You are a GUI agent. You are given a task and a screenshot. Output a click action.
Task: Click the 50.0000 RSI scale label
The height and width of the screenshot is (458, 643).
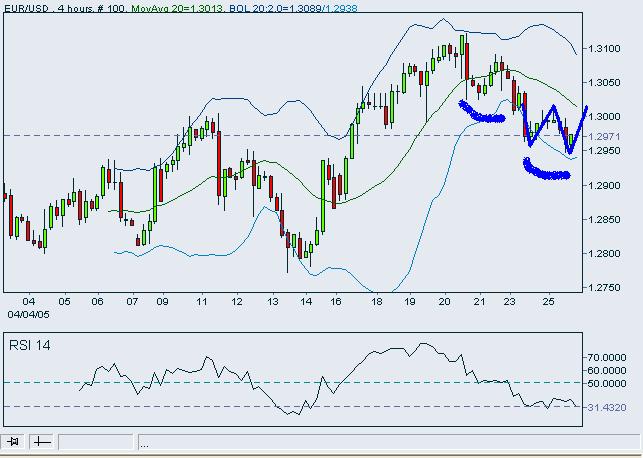(607, 384)
